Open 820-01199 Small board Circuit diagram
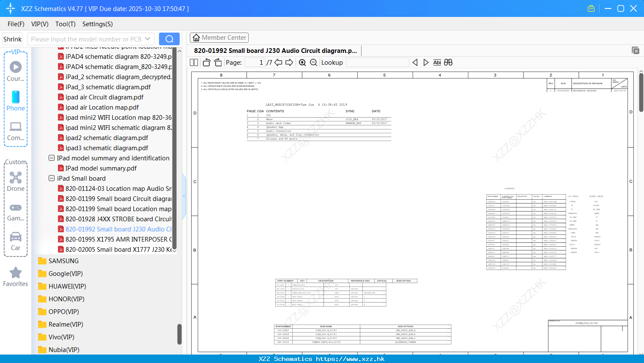Viewport: 644px width, 363px height. (115, 198)
